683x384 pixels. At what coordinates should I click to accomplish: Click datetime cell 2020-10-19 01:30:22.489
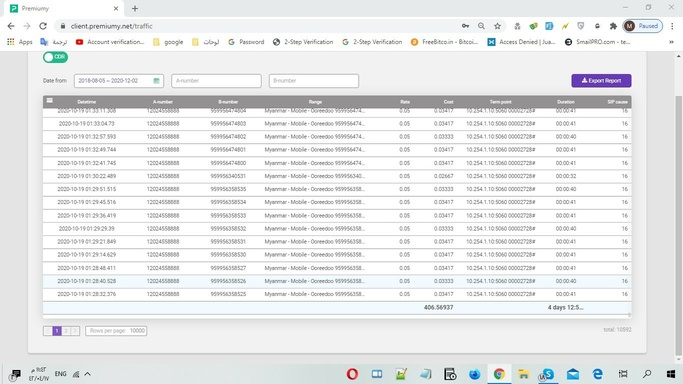87,176
